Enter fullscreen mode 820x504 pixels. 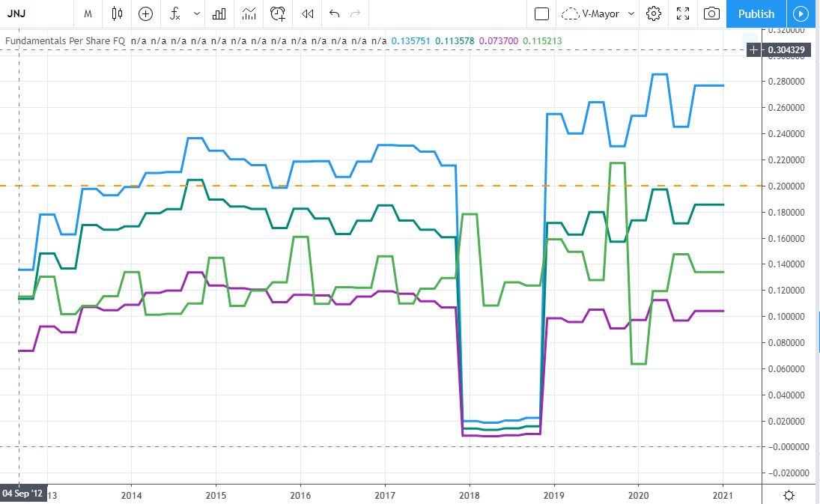pos(683,13)
